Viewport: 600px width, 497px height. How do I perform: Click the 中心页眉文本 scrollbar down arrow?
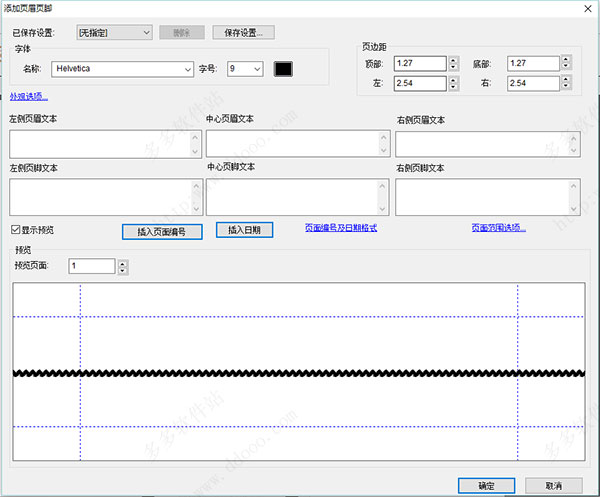384,151
